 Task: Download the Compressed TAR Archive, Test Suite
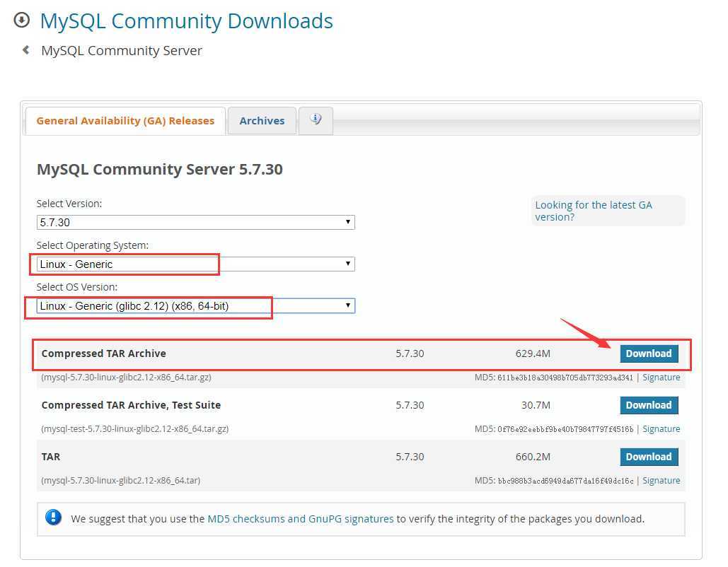pyautogui.click(x=649, y=405)
